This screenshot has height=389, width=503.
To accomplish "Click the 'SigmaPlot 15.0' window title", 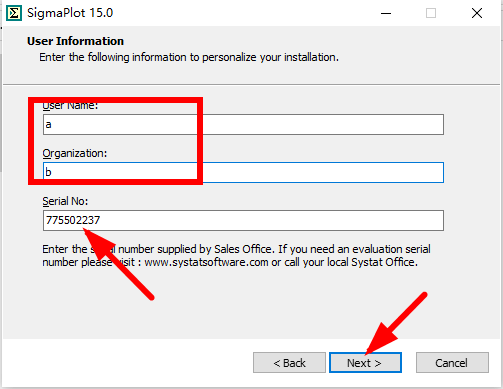I will pyautogui.click(x=70, y=13).
